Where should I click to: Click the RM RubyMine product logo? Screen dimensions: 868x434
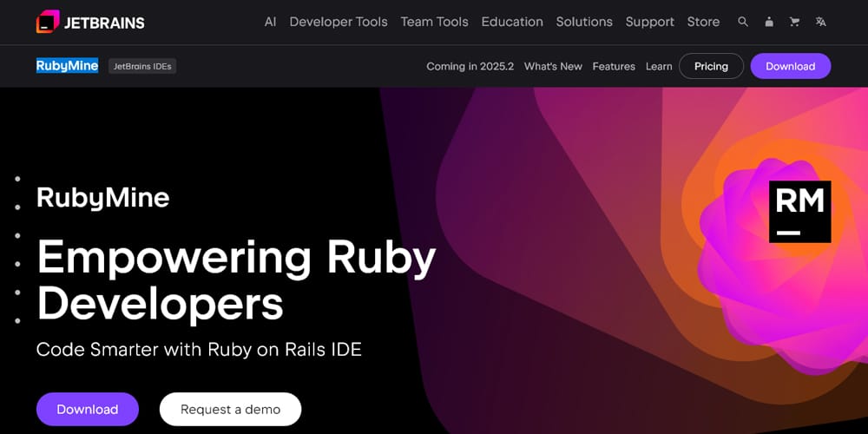click(x=800, y=212)
